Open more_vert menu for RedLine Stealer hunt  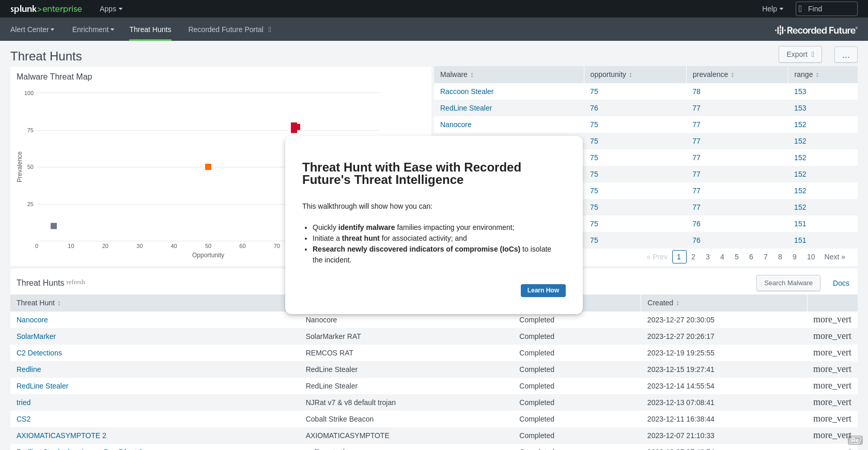832,386
